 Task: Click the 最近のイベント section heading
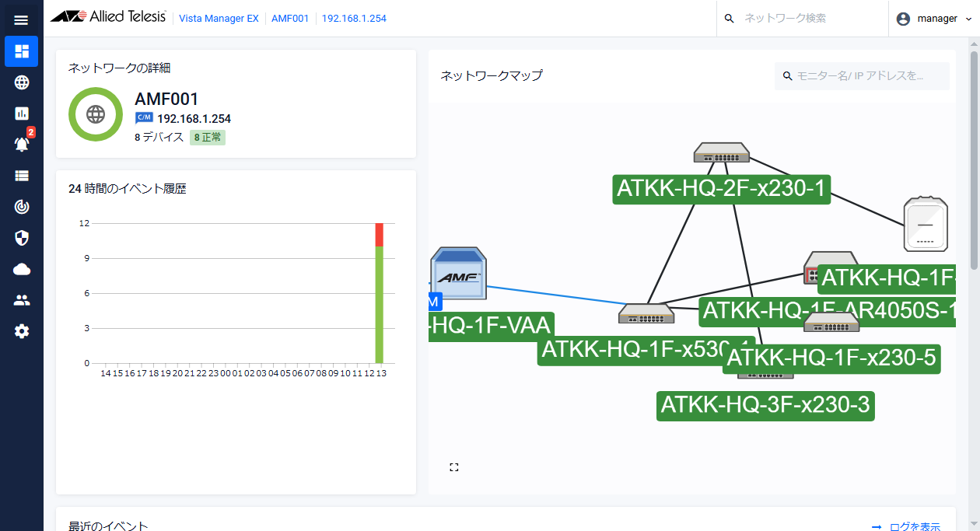[108, 526]
